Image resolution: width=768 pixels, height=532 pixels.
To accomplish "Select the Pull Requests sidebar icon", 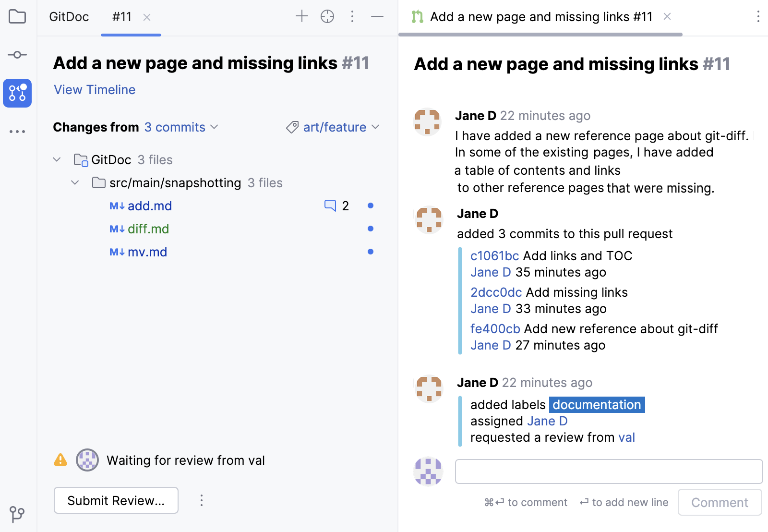I will (x=17, y=93).
